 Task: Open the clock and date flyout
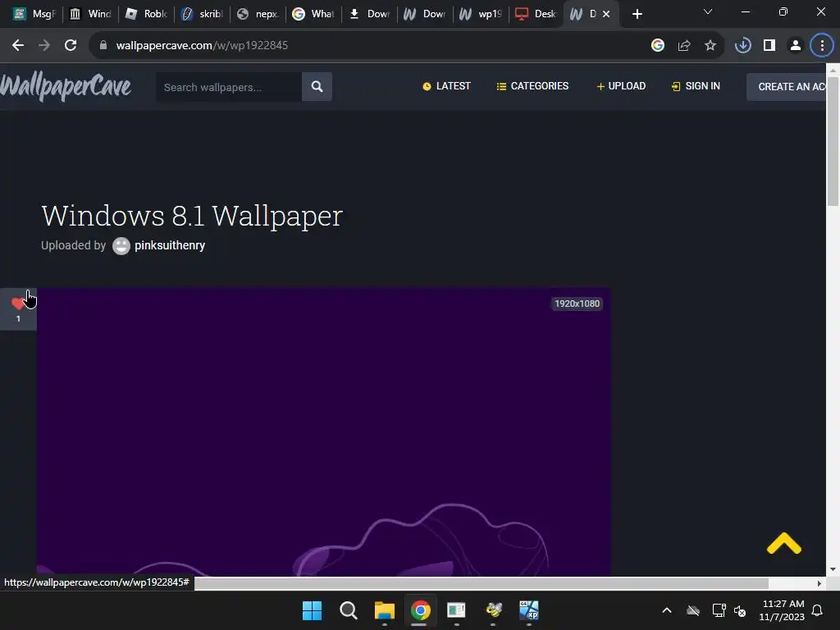click(x=782, y=610)
